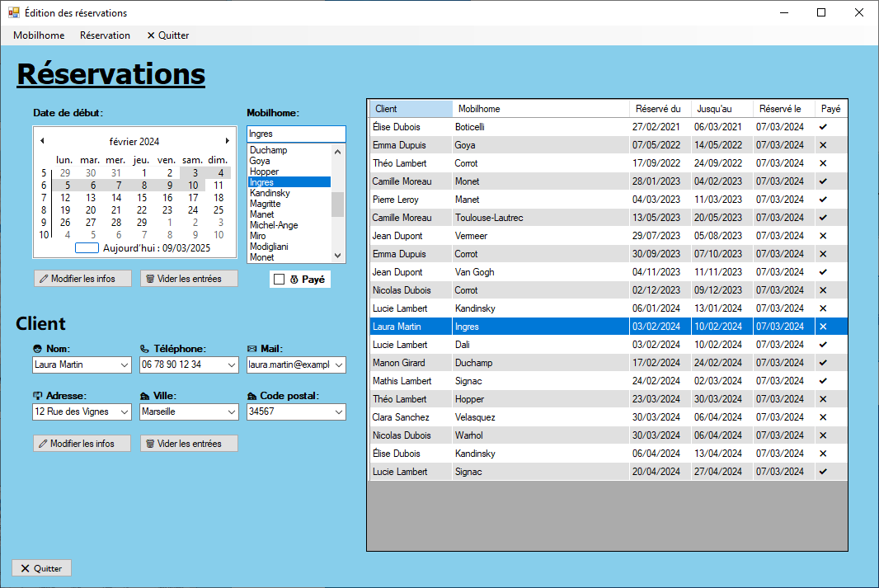879x588 pixels.
Task: Click the envelope icon beside Mail label
Action: click(252, 349)
